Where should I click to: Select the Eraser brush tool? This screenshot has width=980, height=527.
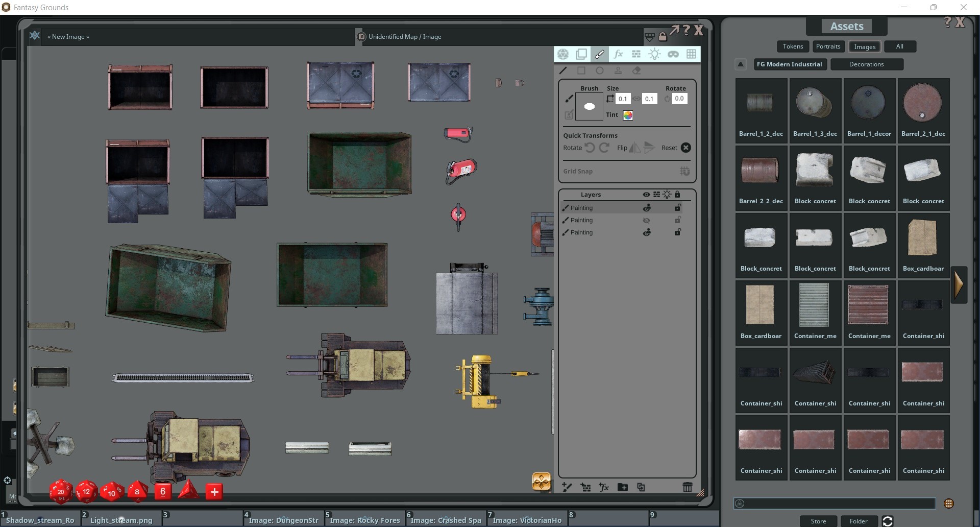coord(636,70)
